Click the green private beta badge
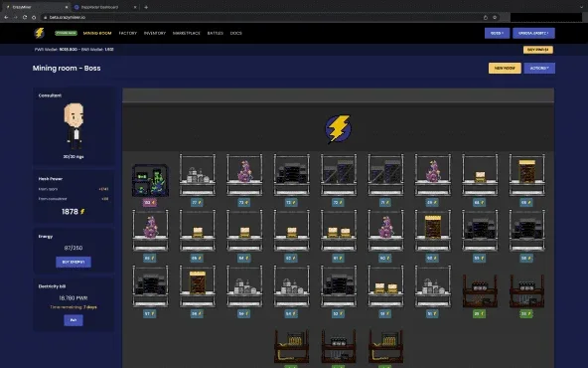This screenshot has width=588, height=368. pos(66,33)
